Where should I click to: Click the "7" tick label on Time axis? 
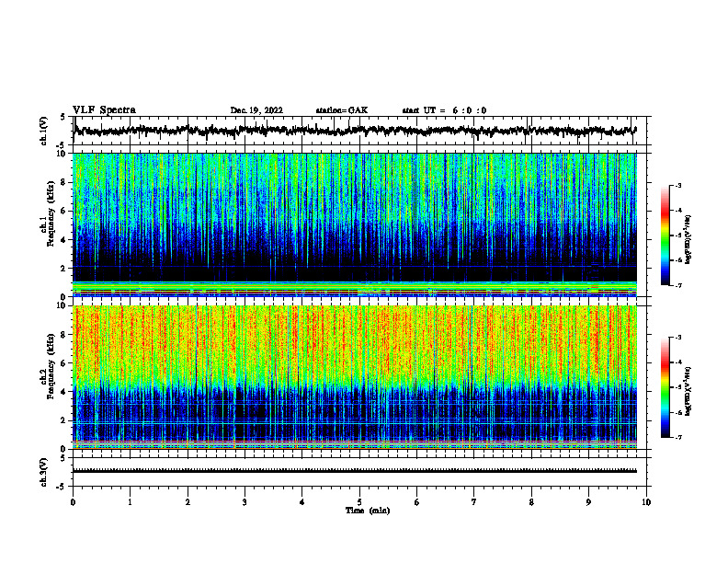click(x=474, y=501)
